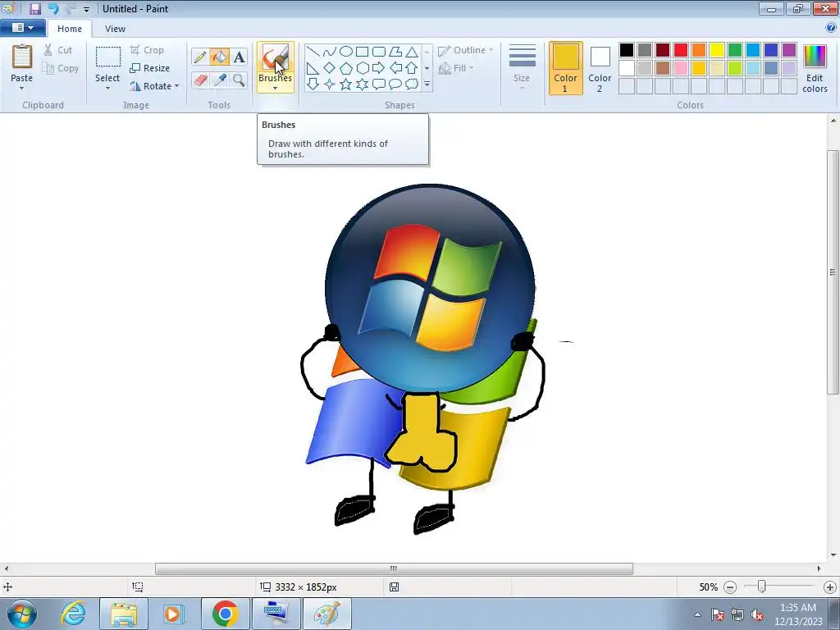Screen dimensions: 840x630
Task: Select the Eraser tool
Action: tap(200, 80)
